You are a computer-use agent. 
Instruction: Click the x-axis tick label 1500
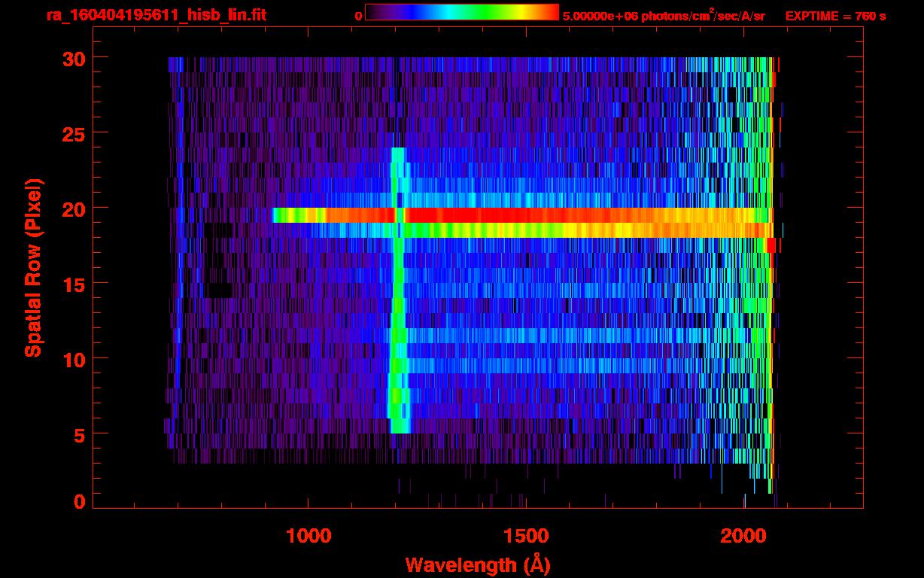[526, 535]
